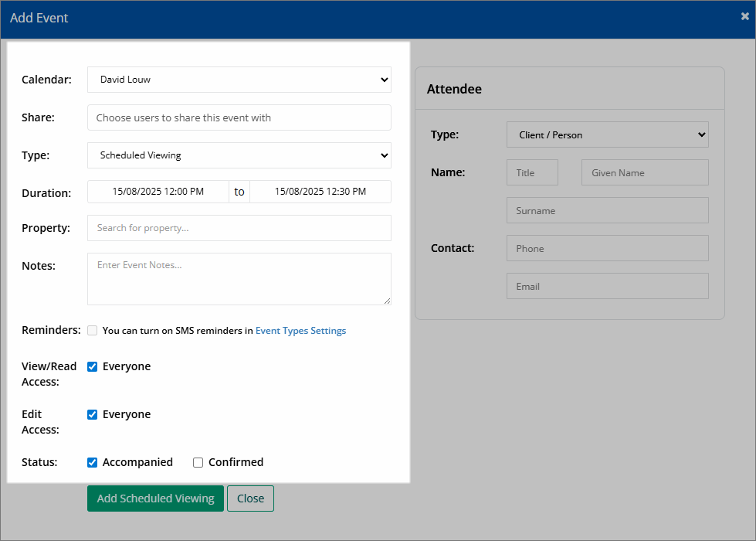Screen dimensions: 756x541
Task: Open the Attendee Type dropdown Client / Person
Action: click(608, 134)
